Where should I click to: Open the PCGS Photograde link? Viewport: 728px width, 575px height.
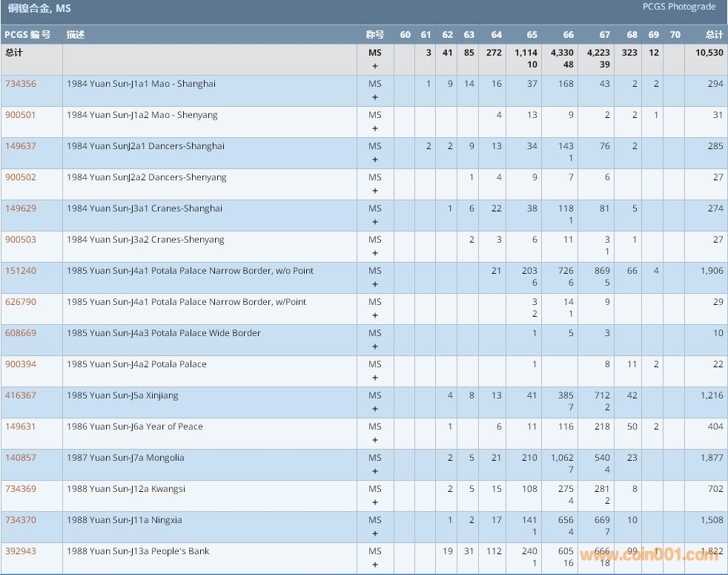(x=678, y=7)
